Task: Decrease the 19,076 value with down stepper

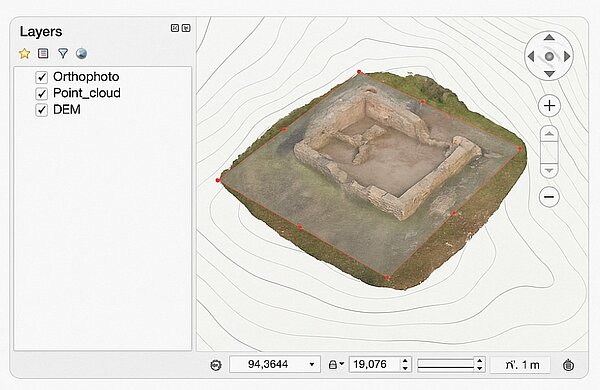Action: pos(405,368)
